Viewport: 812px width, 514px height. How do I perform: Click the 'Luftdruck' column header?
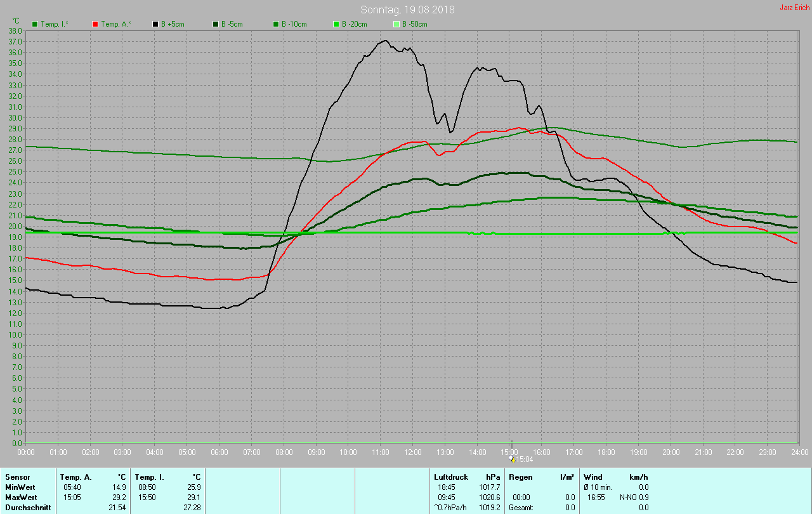tap(451, 477)
